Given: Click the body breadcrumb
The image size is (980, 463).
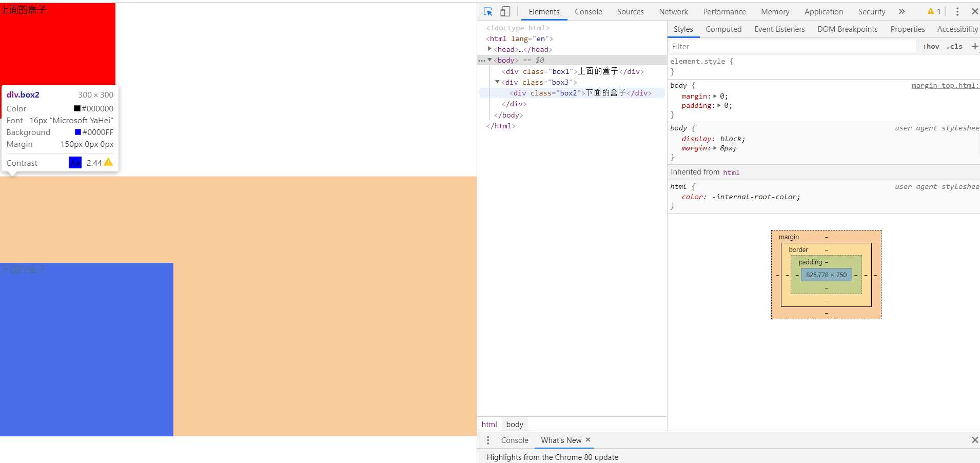Looking at the screenshot, I should [x=515, y=424].
